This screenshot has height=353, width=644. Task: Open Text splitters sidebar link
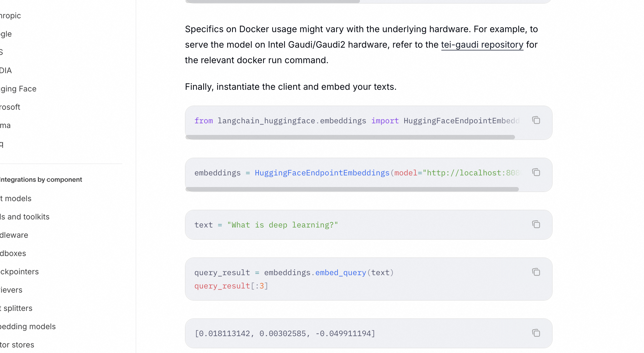[x=17, y=308]
